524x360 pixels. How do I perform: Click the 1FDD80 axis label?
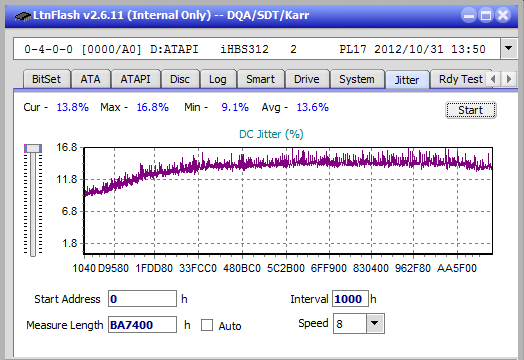tap(154, 268)
